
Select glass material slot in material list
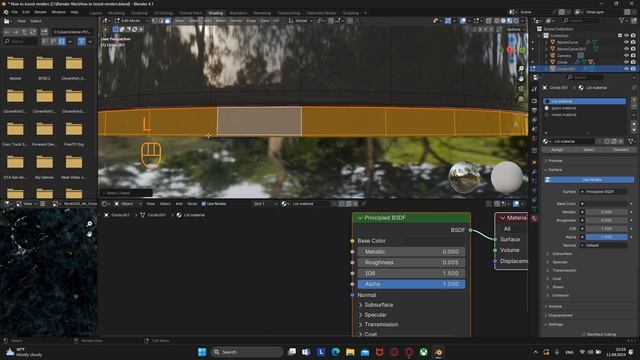click(584, 108)
